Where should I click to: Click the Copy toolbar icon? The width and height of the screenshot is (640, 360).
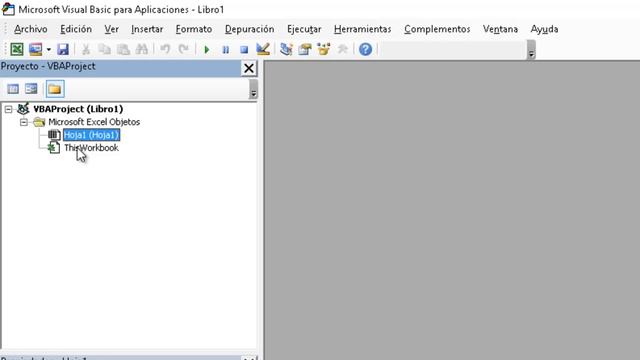[x=104, y=49]
